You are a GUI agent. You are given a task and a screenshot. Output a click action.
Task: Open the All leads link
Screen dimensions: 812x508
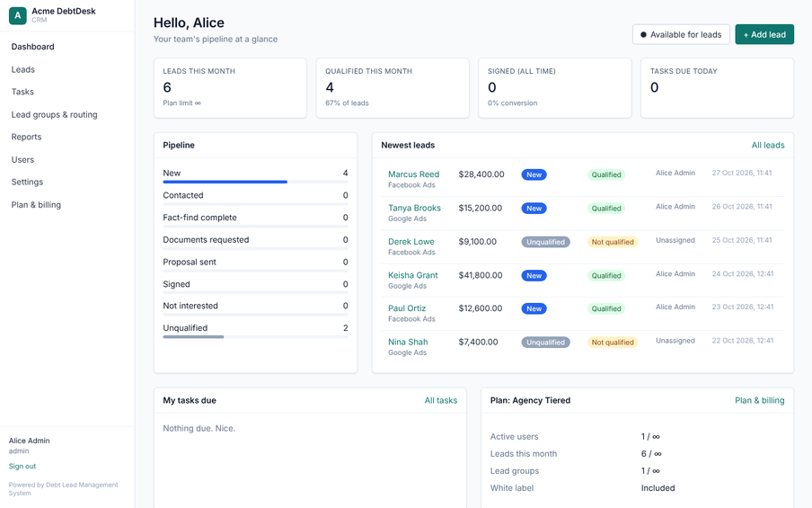pos(768,145)
